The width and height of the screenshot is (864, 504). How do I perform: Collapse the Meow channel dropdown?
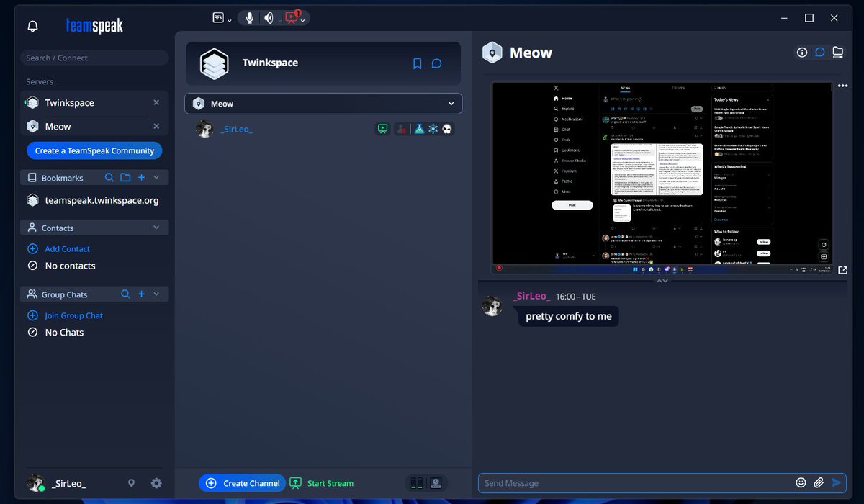point(451,104)
